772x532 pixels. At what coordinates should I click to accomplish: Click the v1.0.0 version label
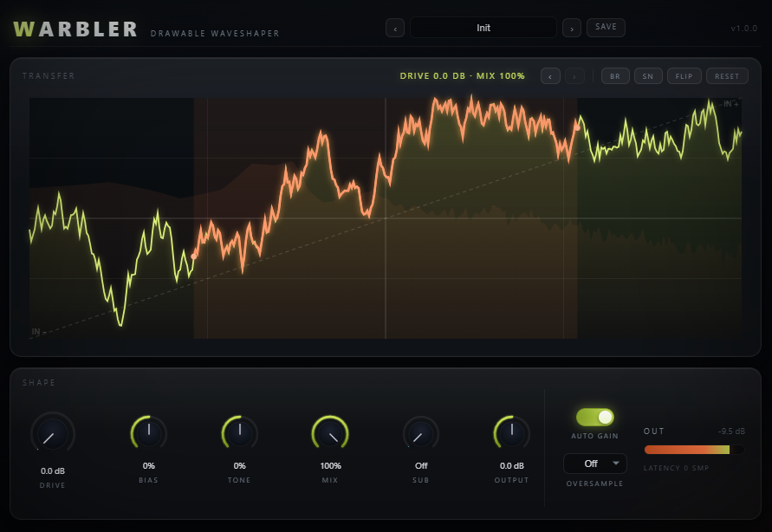(743, 28)
